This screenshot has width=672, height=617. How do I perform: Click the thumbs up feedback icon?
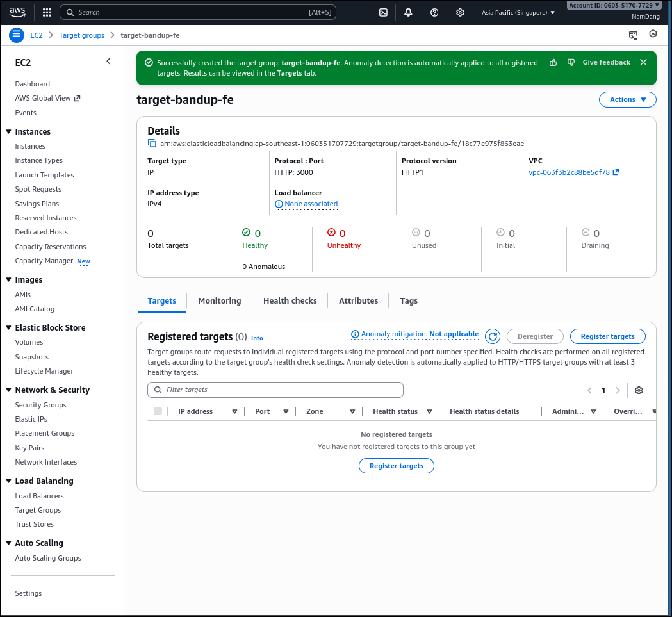[x=553, y=62]
